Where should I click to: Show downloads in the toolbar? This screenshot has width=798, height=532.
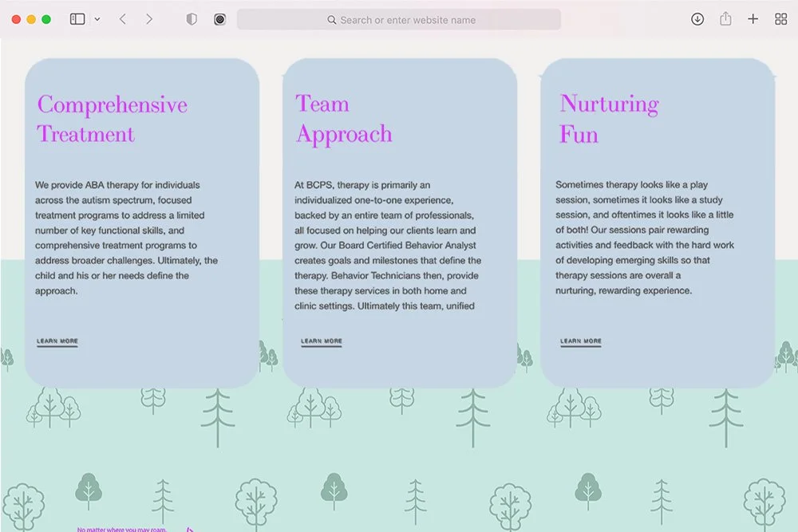pyautogui.click(x=697, y=18)
